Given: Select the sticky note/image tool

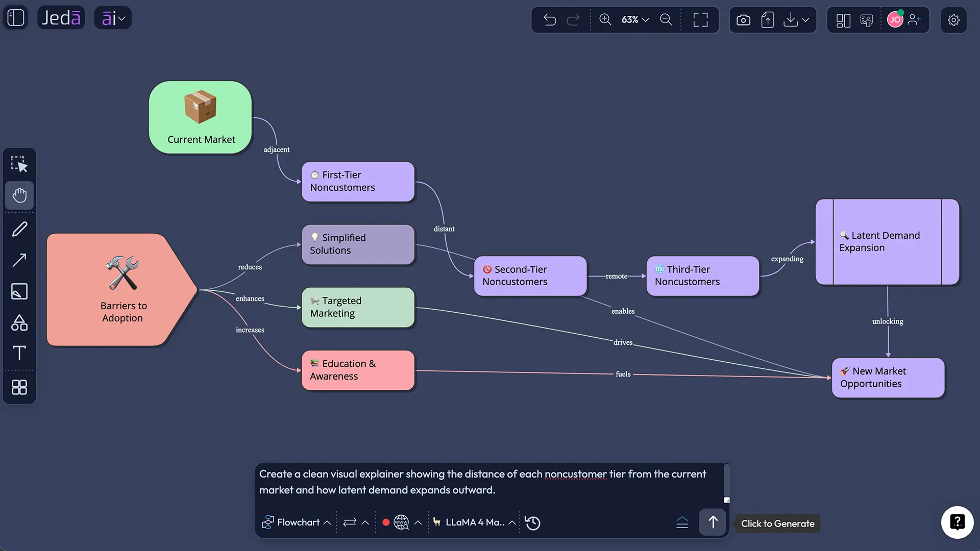Looking at the screenshot, I should (19, 291).
